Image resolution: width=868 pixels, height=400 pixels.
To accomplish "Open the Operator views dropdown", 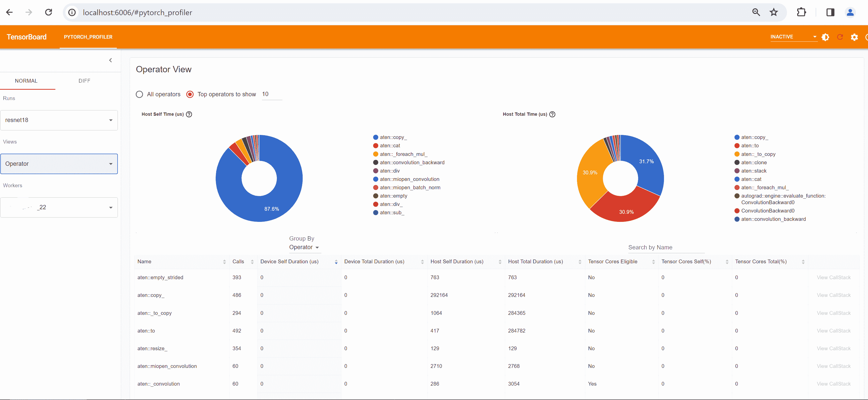I will tap(59, 164).
